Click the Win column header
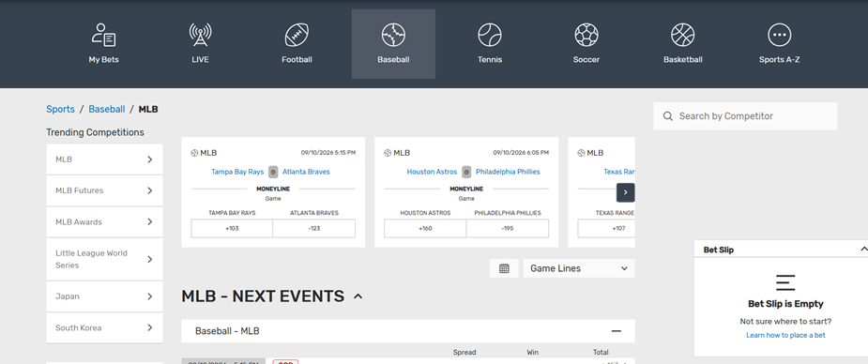The height and width of the screenshot is (364, 868). pos(533,353)
